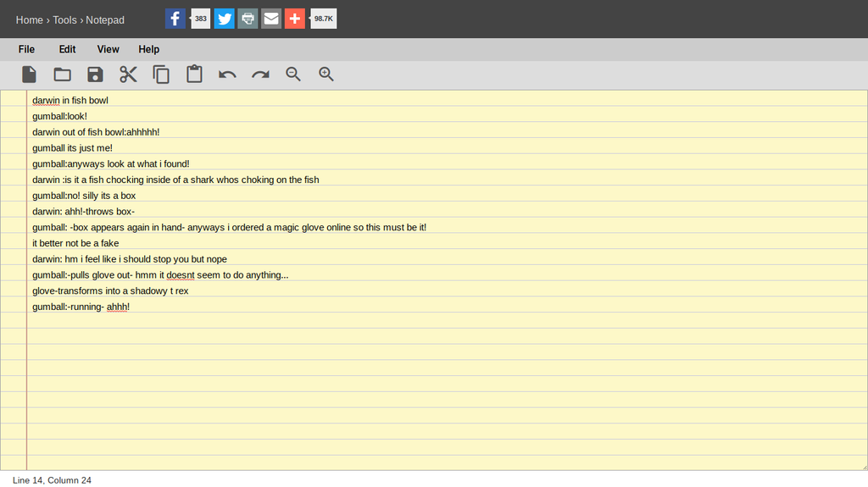Open the Help menu

tap(149, 49)
